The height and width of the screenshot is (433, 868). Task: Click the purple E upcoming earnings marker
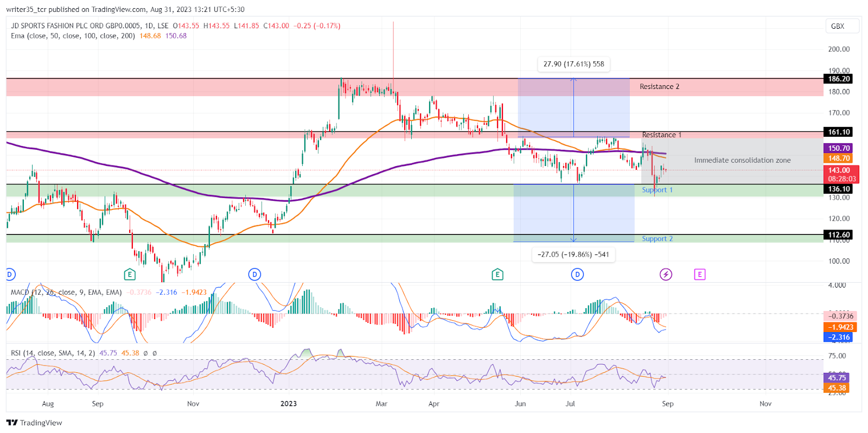[700, 275]
